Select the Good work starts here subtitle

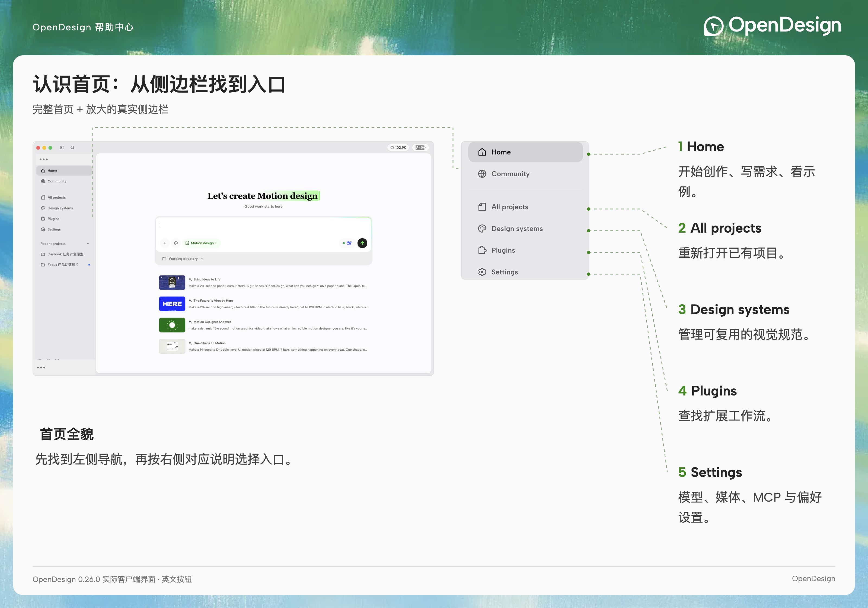(263, 207)
